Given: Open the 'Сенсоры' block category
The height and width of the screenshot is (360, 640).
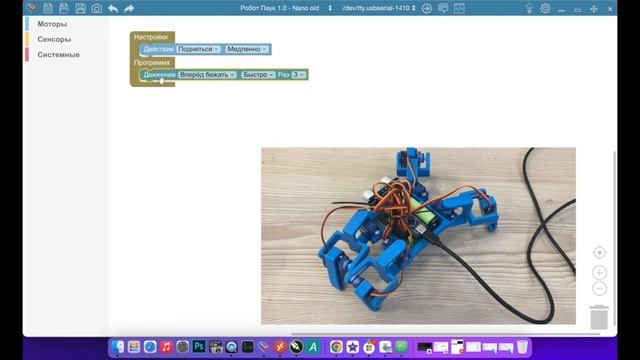Looking at the screenshot, I should tap(54, 39).
